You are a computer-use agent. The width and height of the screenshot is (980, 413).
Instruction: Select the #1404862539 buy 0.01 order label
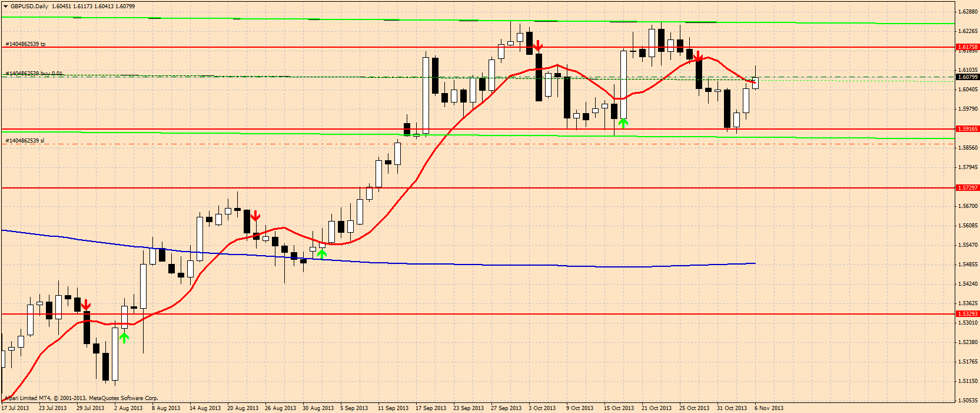34,74
